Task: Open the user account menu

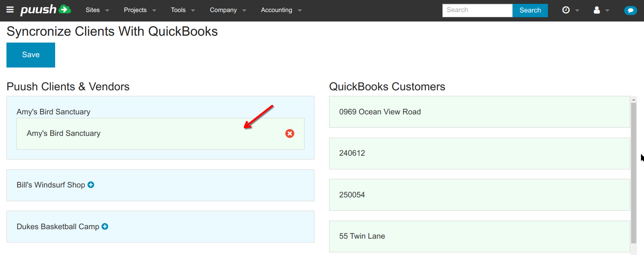Action: click(x=601, y=10)
